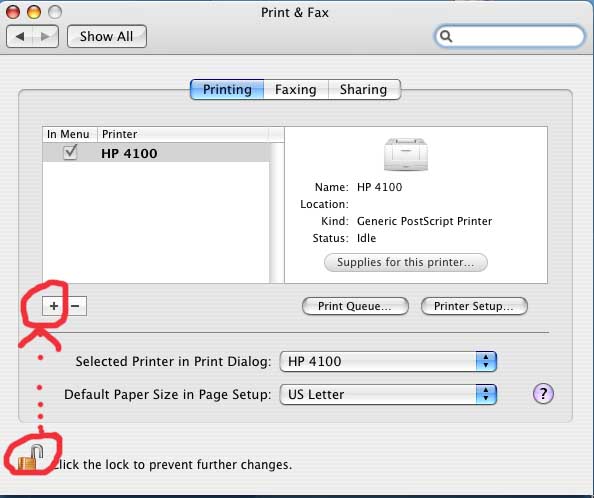Image resolution: width=594 pixels, height=498 pixels.
Task: Uncheck the In Menu checkbox for HP 4100
Action: tap(70, 152)
